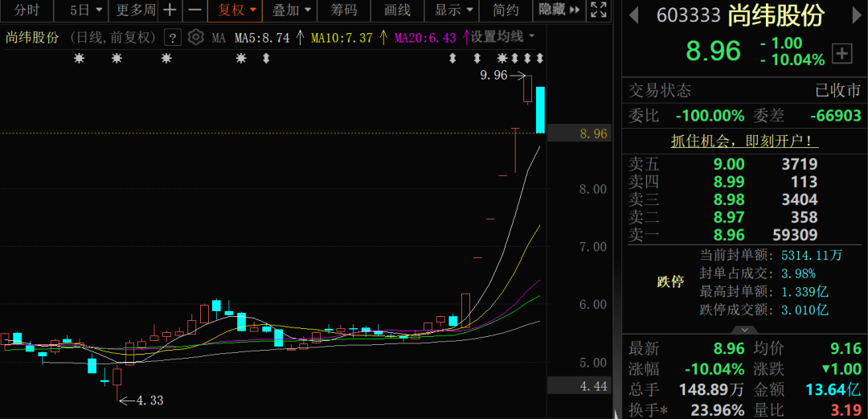Click the 8.96 current price axis tag

point(580,134)
